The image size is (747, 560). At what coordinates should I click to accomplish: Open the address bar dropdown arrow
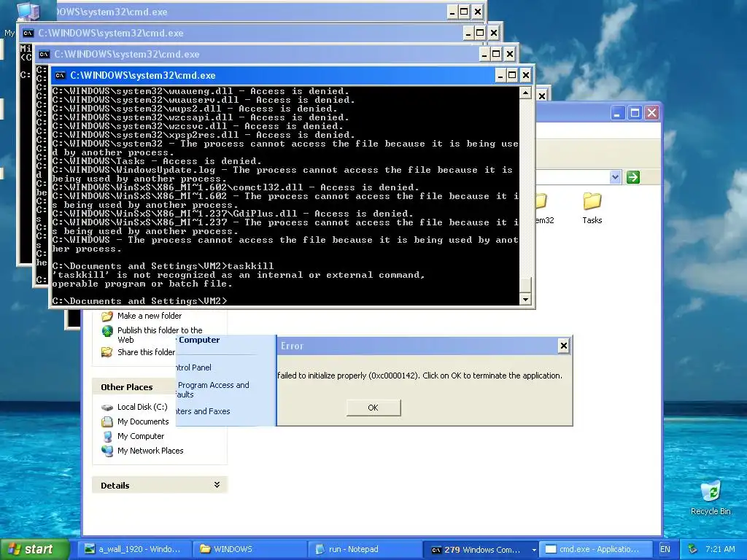(x=615, y=178)
